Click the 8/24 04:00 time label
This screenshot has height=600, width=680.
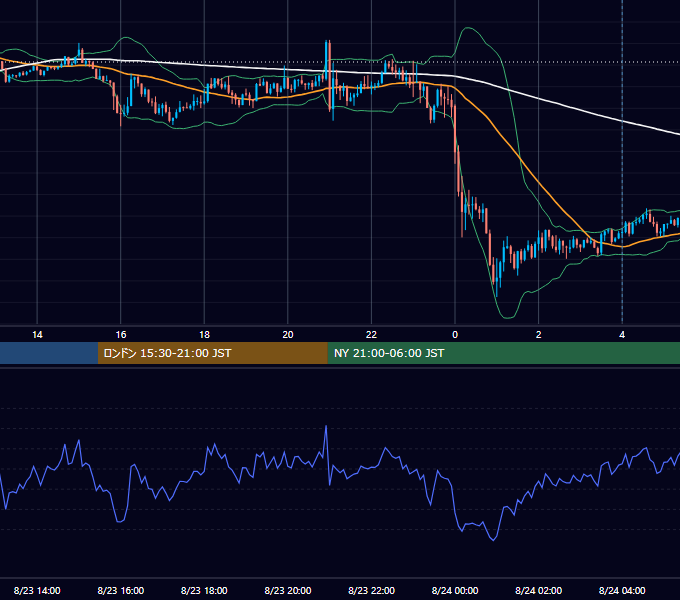(622, 590)
